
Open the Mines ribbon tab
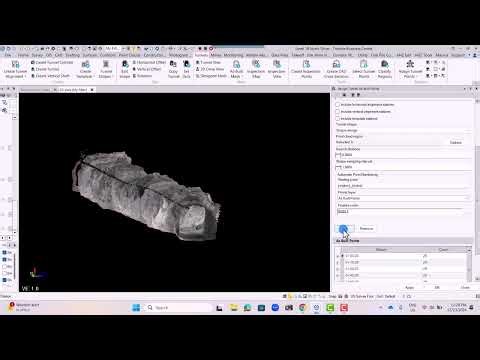[x=216, y=55]
